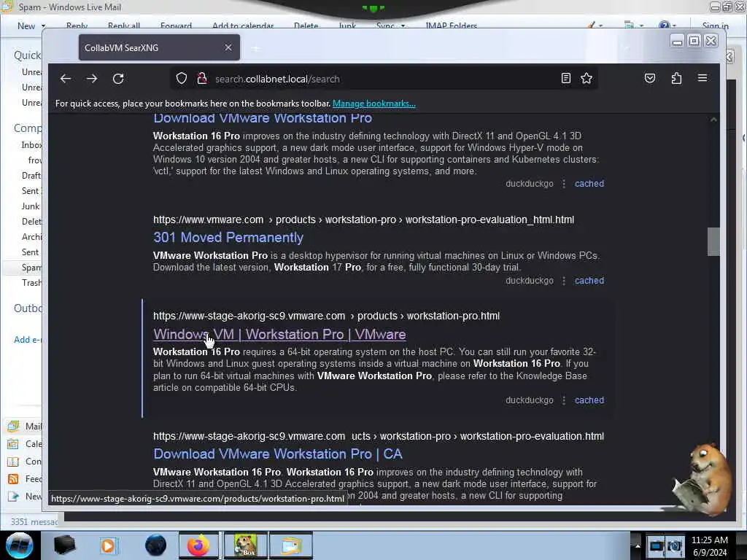Open the black box taskbar icon

[x=64, y=545]
